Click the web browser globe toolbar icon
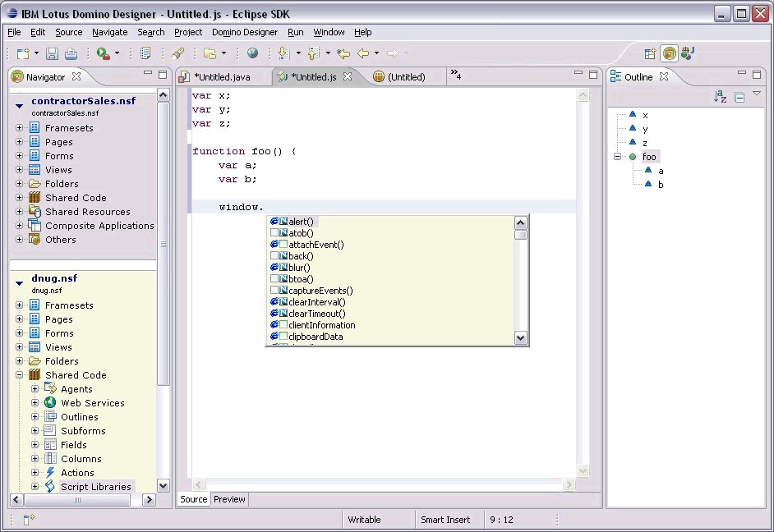 [253, 53]
